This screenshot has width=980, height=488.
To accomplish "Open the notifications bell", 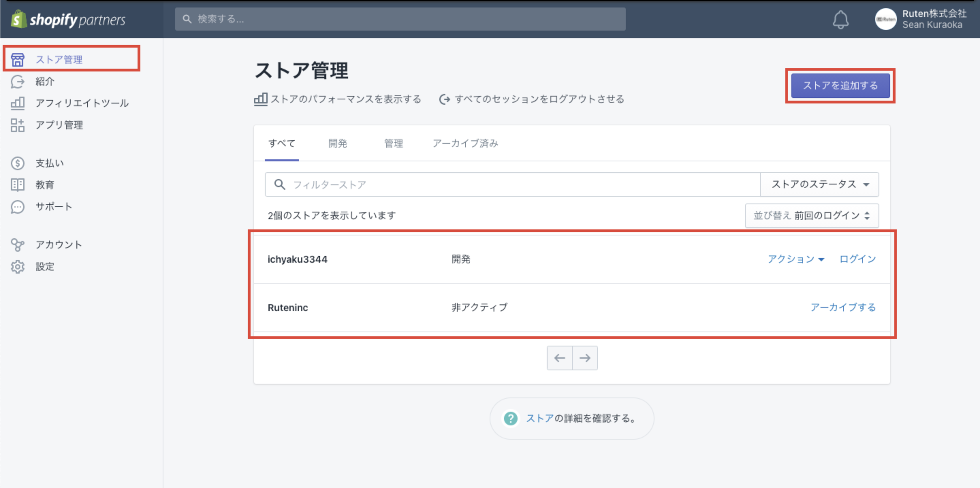I will click(x=840, y=19).
